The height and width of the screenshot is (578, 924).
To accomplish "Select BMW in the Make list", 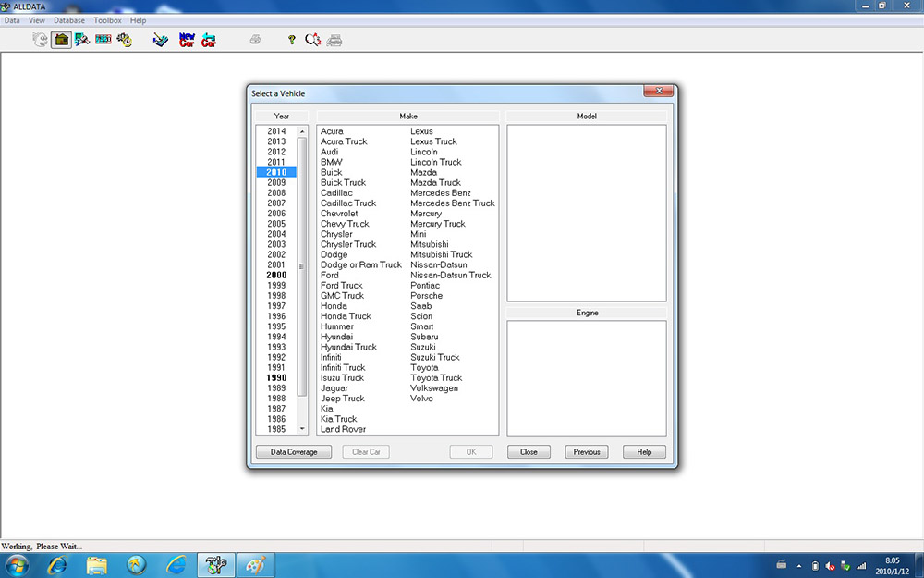I will click(331, 162).
